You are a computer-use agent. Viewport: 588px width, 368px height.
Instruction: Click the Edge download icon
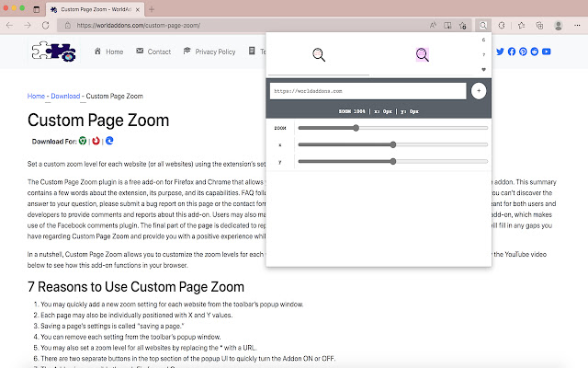(109, 141)
